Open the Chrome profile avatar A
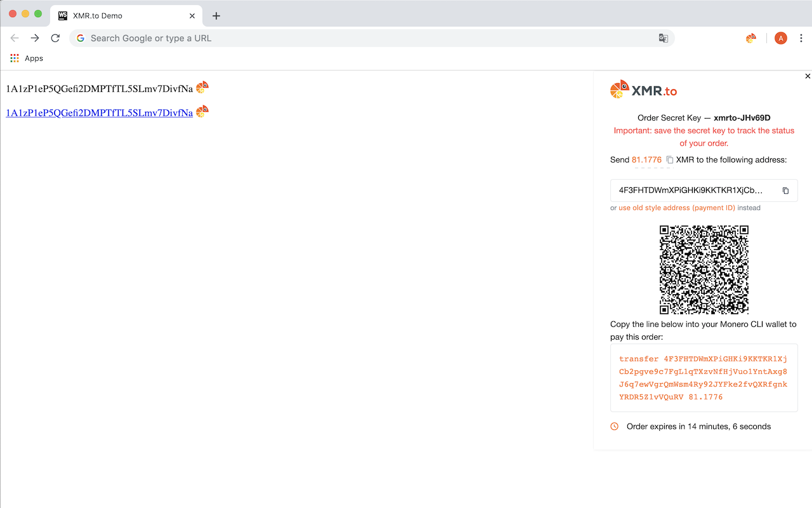 781,38
